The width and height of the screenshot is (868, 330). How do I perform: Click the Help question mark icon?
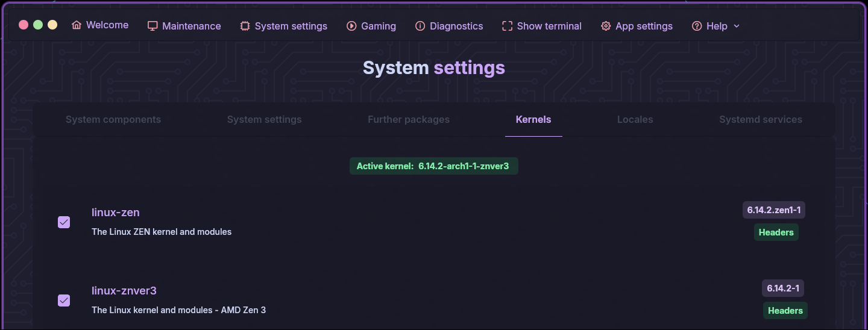[697, 26]
